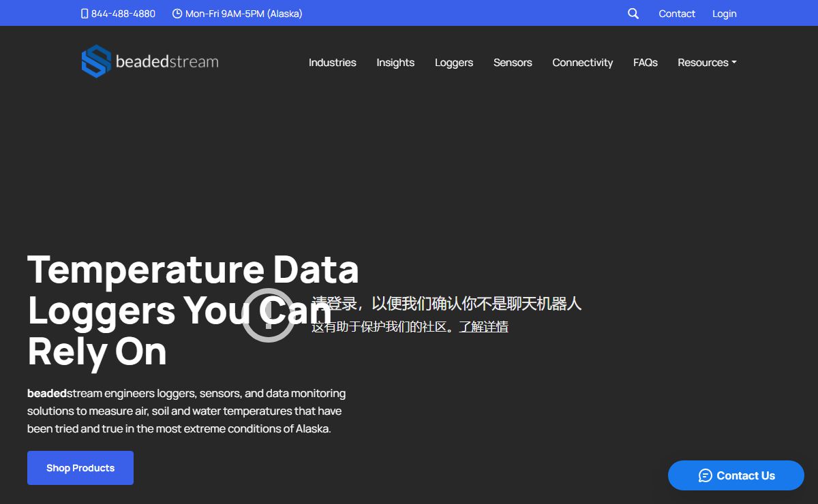The image size is (818, 504).
Task: Open the Industries menu item
Action: point(333,62)
